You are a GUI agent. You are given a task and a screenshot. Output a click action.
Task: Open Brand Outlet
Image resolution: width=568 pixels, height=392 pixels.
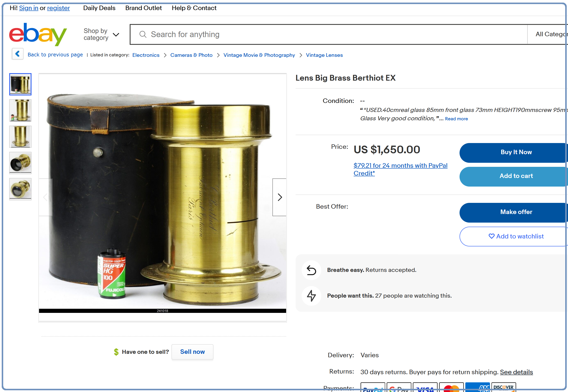[x=144, y=8]
